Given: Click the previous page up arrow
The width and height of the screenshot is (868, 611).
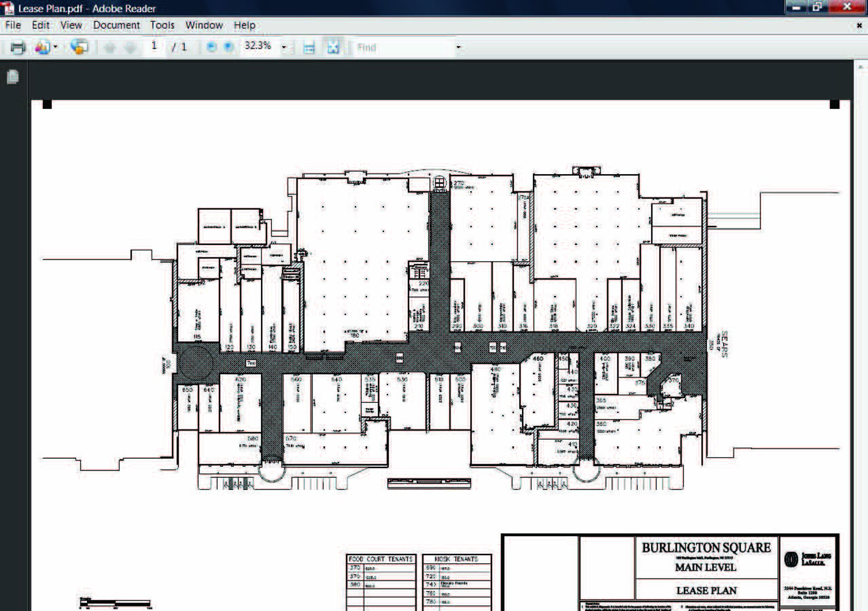Looking at the screenshot, I should coord(110,48).
